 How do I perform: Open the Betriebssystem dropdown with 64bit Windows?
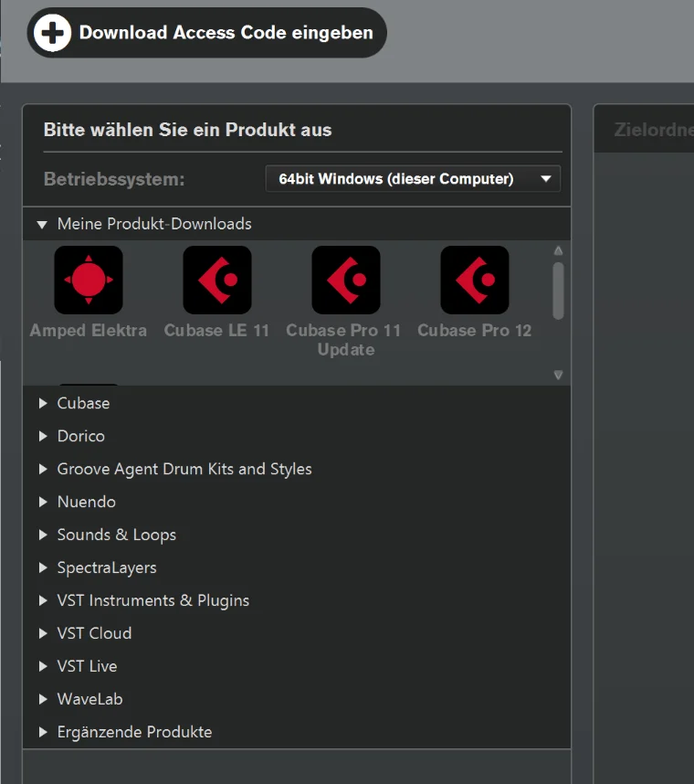click(x=413, y=179)
